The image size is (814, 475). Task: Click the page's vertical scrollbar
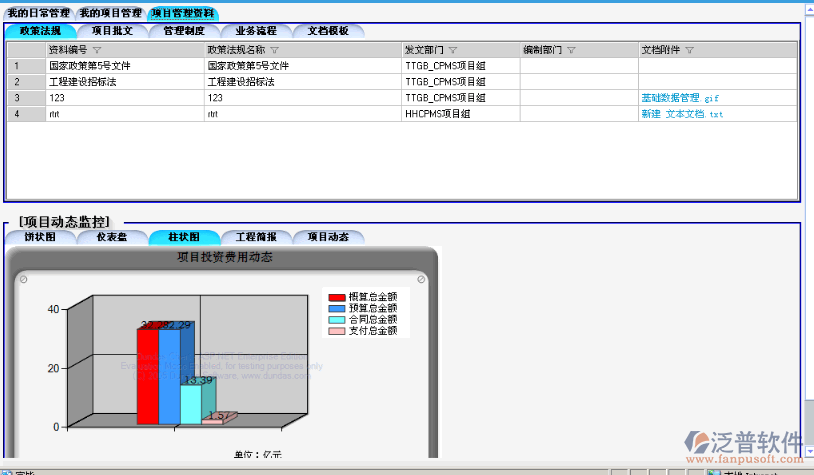pos(809,228)
